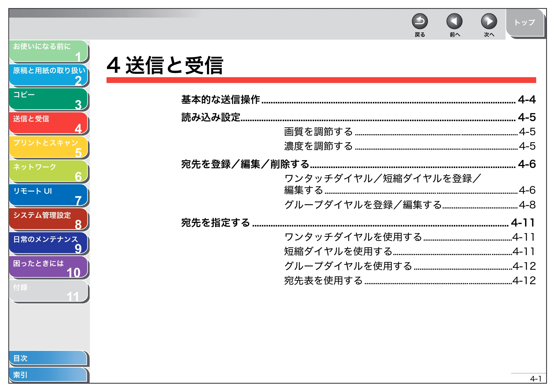Open グループダイヤルを登録／編集する entry
This screenshot has width=555, height=392.
[x=410, y=205]
